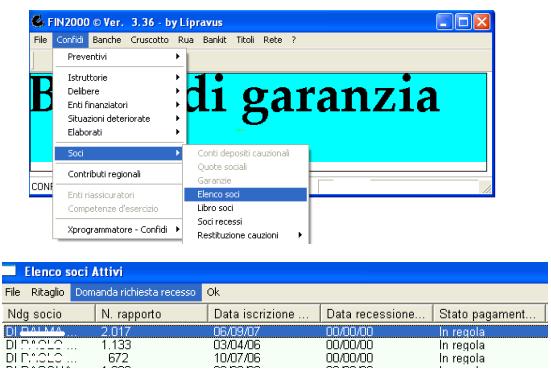Click the FIN2000 title bar app icon
551x371 pixels.
(x=38, y=21)
